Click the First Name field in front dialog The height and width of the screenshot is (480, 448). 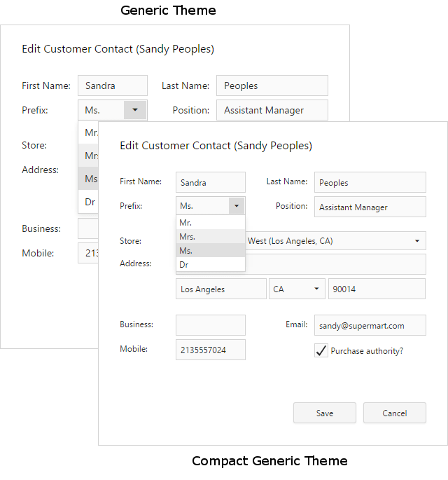[x=210, y=182]
